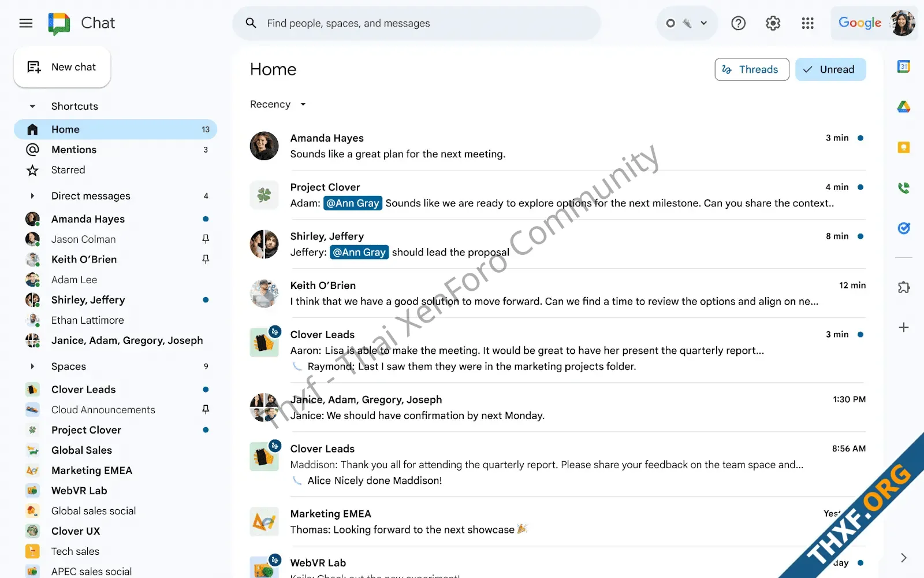Image resolution: width=924 pixels, height=578 pixels.
Task: Open Amanda Hayes direct message in sidebar
Action: (x=115, y=219)
